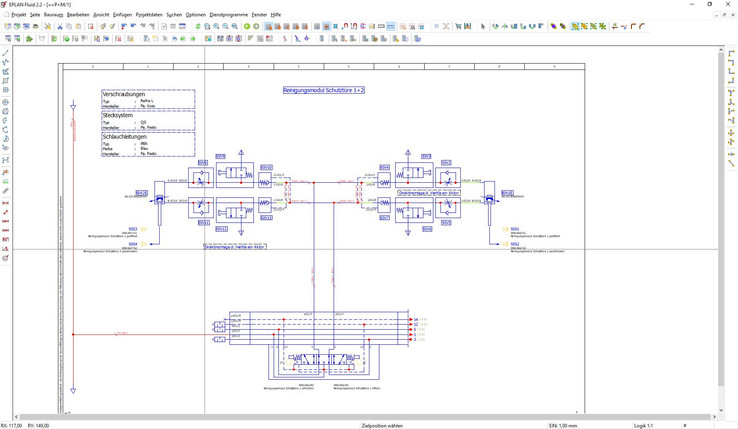Open the Einfügen menu
The height and width of the screenshot is (429, 738).
point(122,15)
